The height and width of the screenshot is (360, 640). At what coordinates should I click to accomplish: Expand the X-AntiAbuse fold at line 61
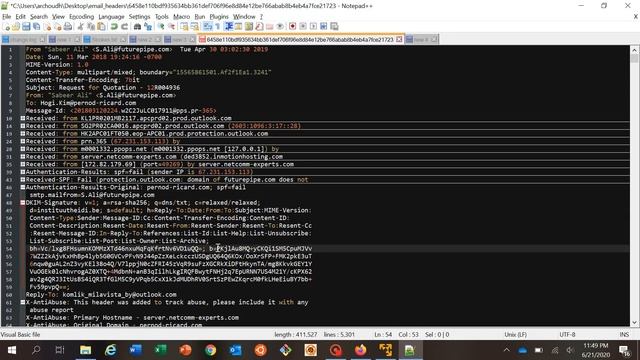click(23, 302)
